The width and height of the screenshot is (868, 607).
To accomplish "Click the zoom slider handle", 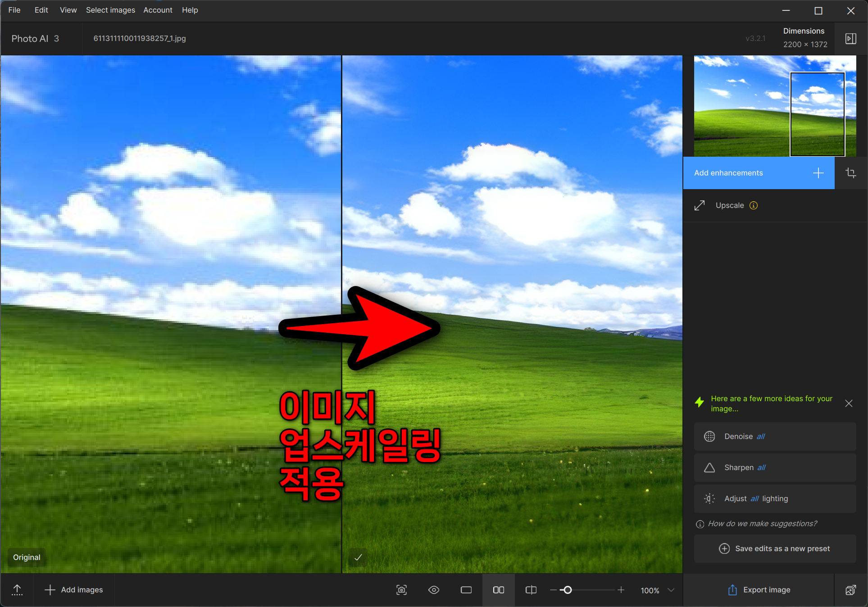I will [568, 590].
